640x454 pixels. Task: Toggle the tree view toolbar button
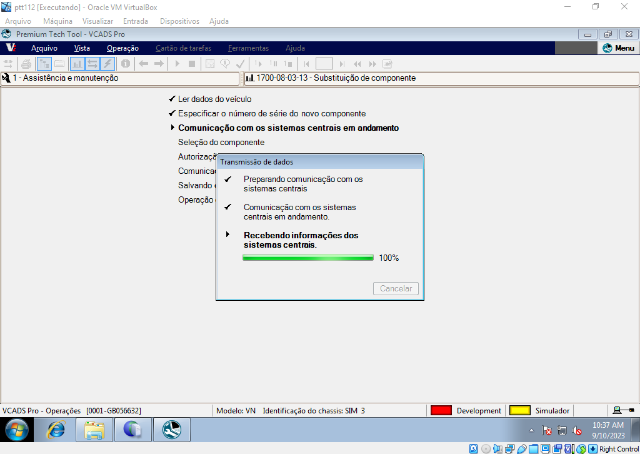(x=44, y=64)
